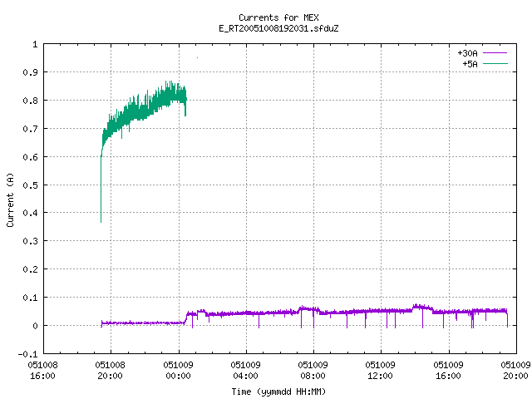Click the x-axis label "051009 16:00"
This screenshot has height=399, width=532.
coord(449,371)
